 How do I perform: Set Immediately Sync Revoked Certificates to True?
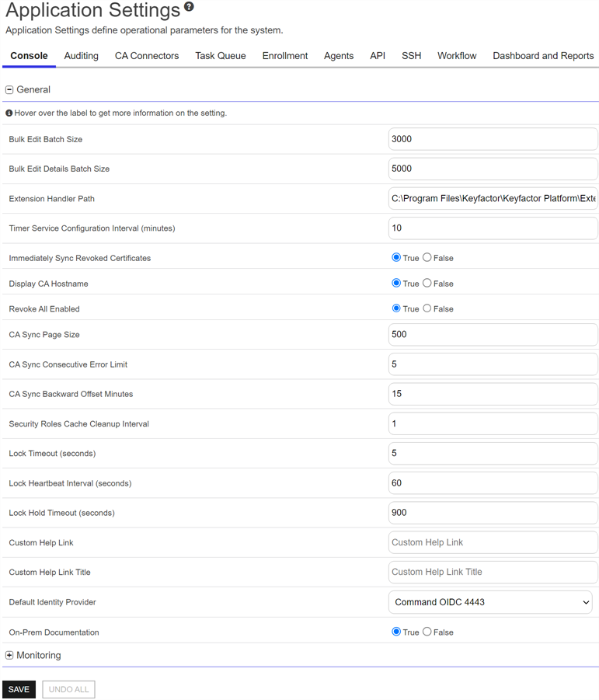tap(396, 258)
